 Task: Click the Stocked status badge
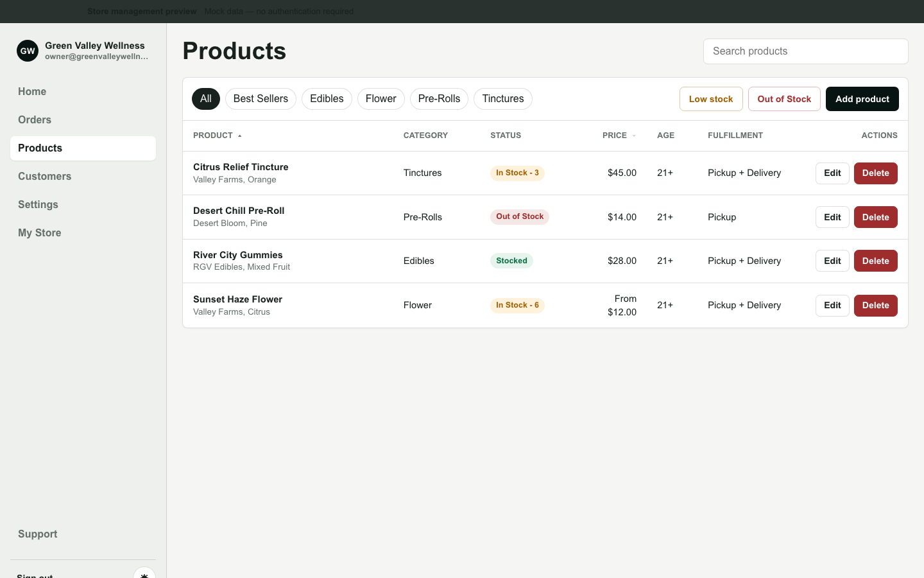(511, 261)
